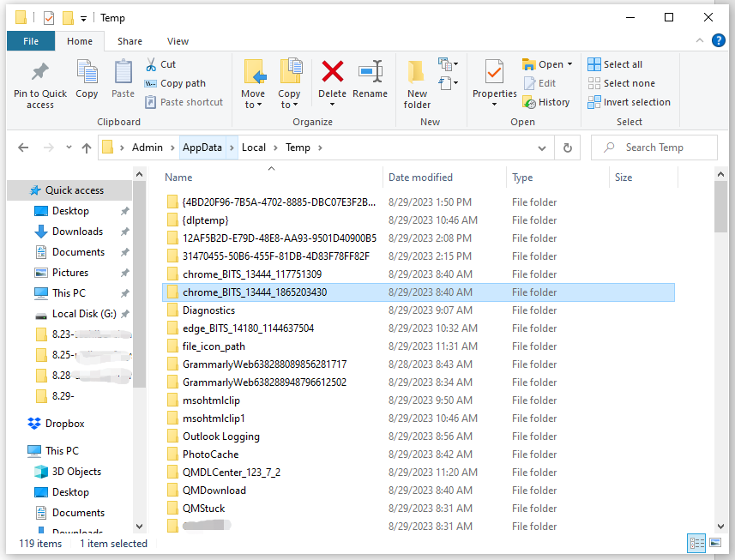
Task: Open the Copy to menu
Action: (289, 84)
